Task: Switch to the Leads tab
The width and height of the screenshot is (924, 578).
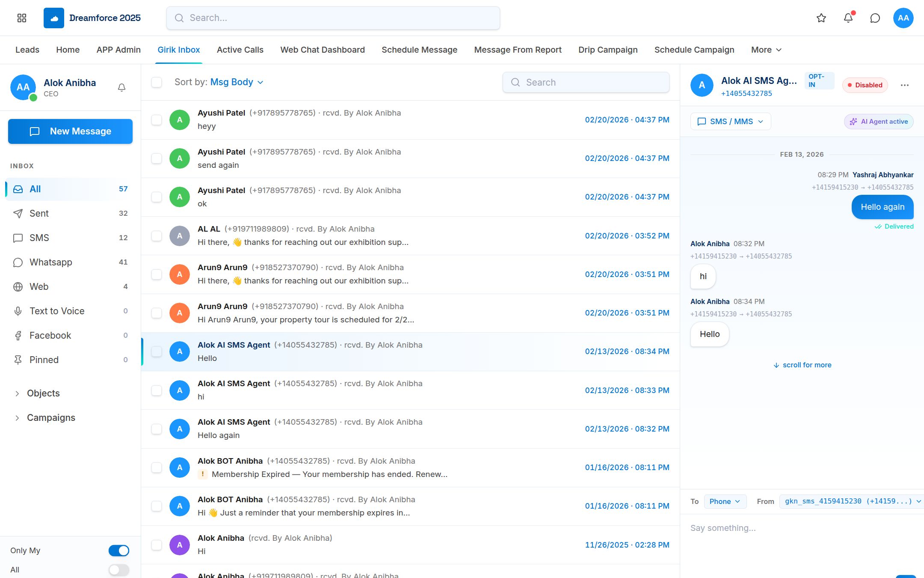Action: click(x=27, y=50)
